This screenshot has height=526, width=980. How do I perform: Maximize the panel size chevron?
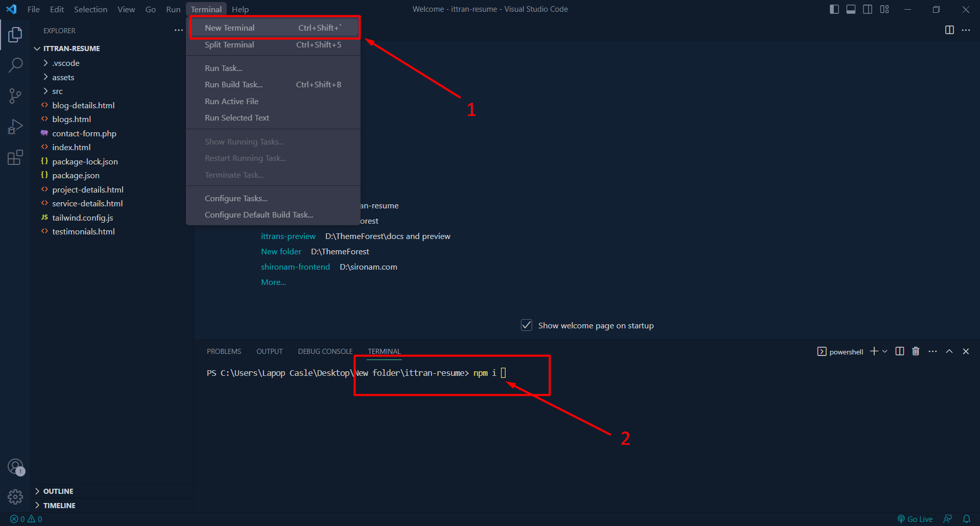pos(949,351)
